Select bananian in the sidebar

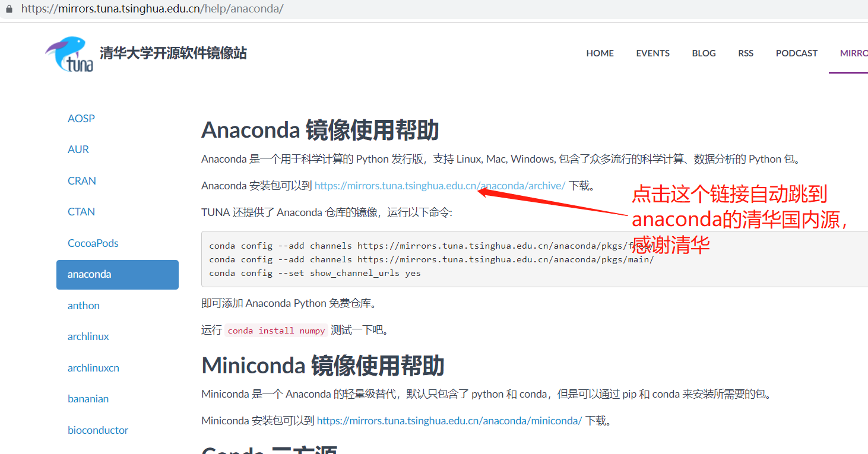click(x=88, y=399)
